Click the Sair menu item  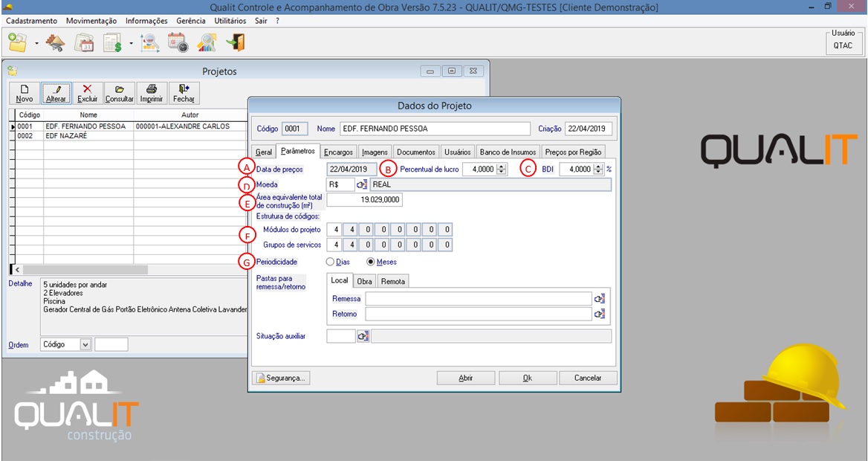tap(261, 21)
